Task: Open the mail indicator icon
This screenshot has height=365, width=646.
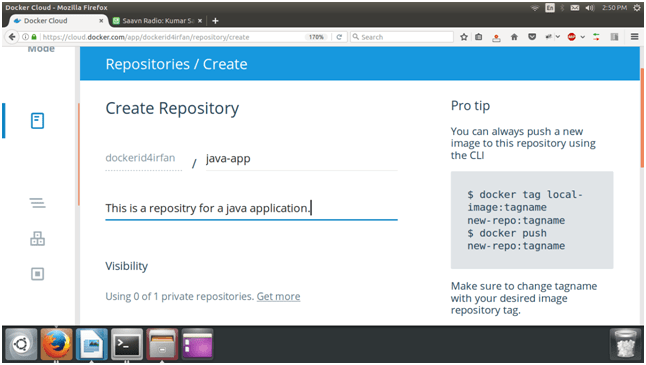Action: (x=575, y=8)
